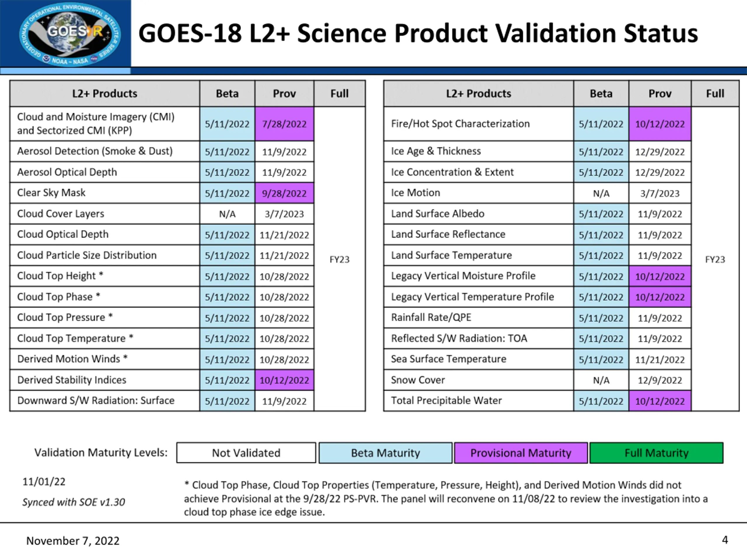Click the November 7, 2022 footer date
This screenshot has width=747, height=560.
[73, 541]
